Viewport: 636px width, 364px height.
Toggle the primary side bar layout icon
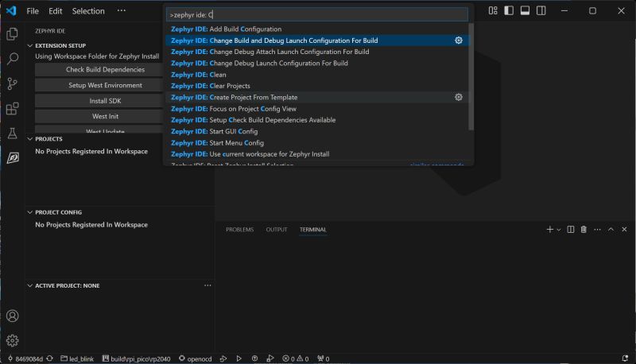click(x=509, y=10)
